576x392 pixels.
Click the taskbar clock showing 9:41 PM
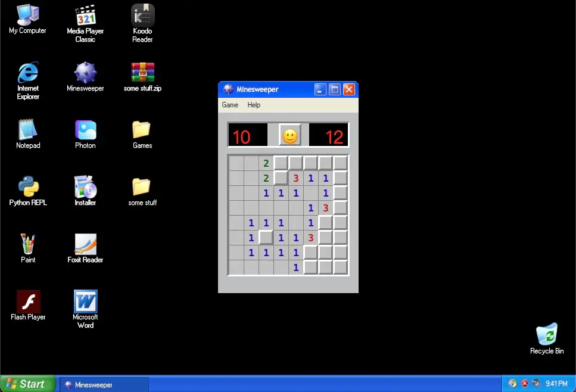click(556, 384)
